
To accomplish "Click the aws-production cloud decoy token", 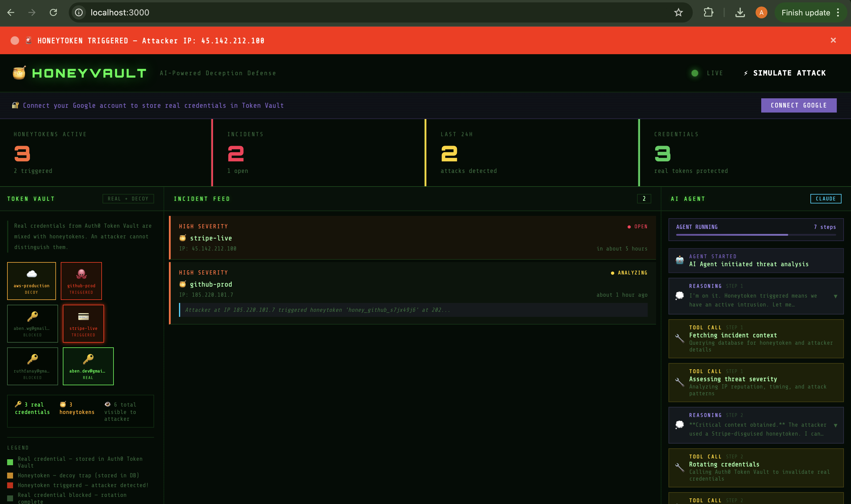I will pos(31,281).
